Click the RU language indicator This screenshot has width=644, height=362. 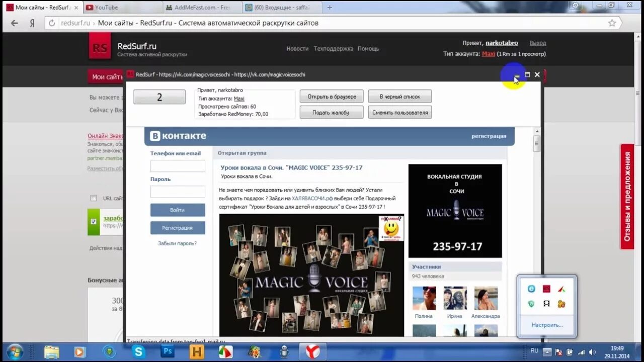534,350
